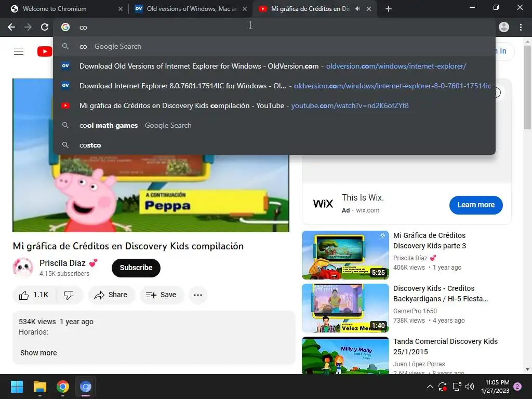Expand description with Show more
Screen dimensions: 532x399
[38, 353]
